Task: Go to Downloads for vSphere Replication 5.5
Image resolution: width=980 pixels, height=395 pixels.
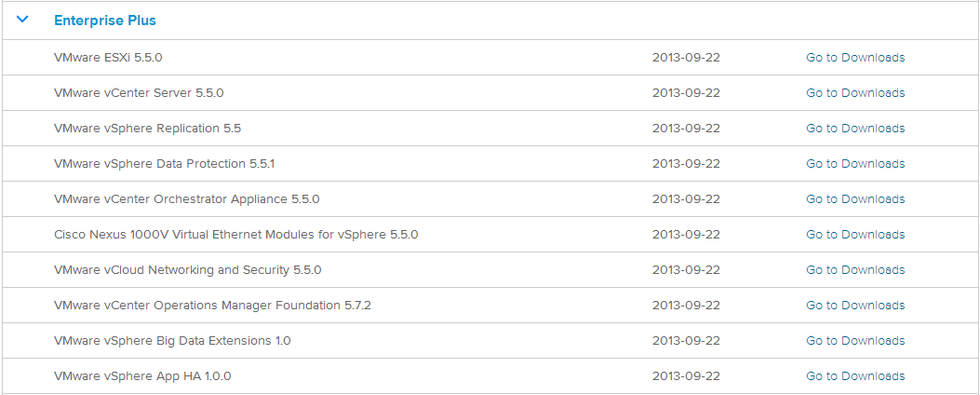Action: [x=854, y=129]
